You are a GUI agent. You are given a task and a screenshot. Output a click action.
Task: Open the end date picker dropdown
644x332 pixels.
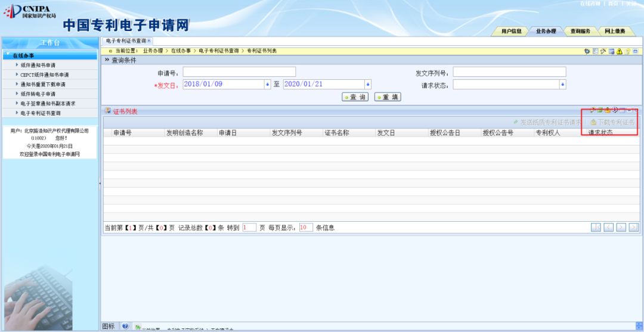367,85
